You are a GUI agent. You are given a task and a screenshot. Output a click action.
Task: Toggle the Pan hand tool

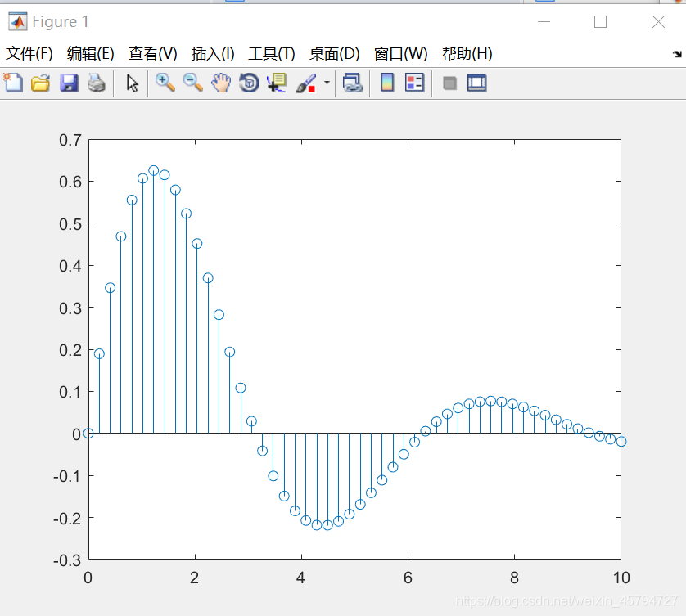click(220, 83)
